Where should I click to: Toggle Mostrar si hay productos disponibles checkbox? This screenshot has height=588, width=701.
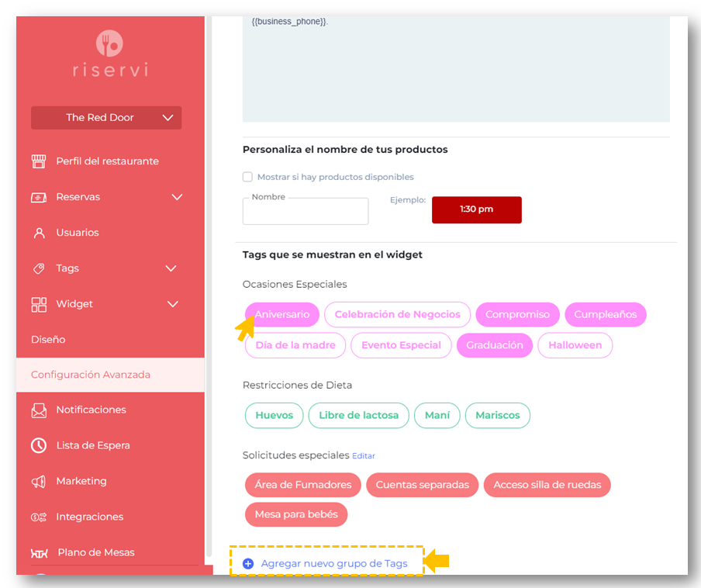pyautogui.click(x=247, y=177)
